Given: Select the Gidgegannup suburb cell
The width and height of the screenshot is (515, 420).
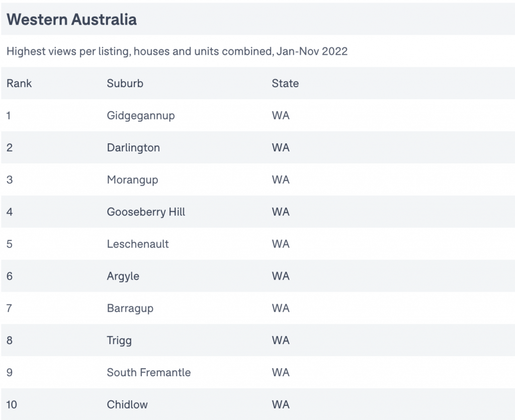Looking at the screenshot, I should pyautogui.click(x=141, y=116).
